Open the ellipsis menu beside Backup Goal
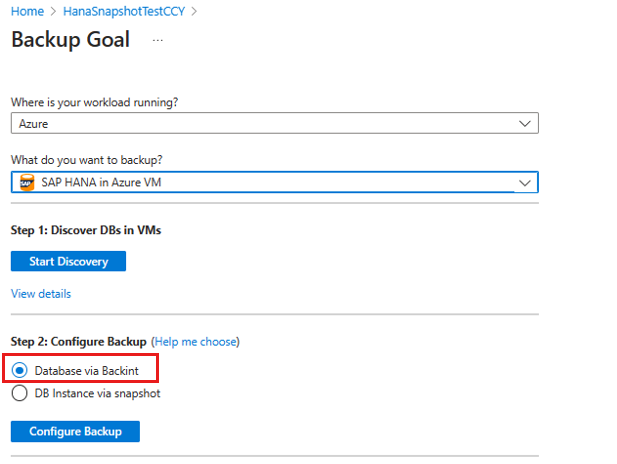The height and width of the screenshot is (464, 617). [x=158, y=40]
